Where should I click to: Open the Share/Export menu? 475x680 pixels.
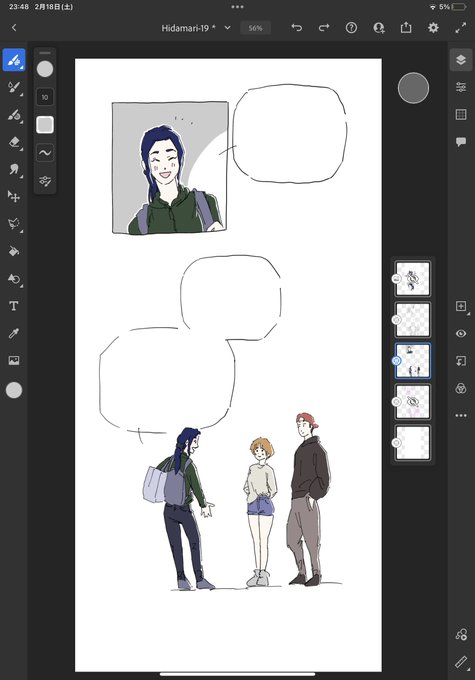[406, 28]
